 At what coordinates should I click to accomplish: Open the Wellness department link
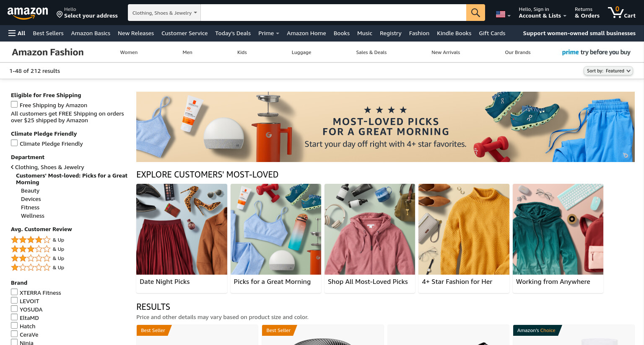33,216
